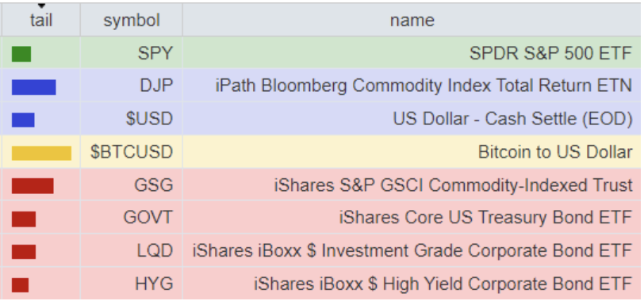Click the yellow tail bar for $BTCUSD
This screenshot has width=644, height=301.
[x=41, y=153]
